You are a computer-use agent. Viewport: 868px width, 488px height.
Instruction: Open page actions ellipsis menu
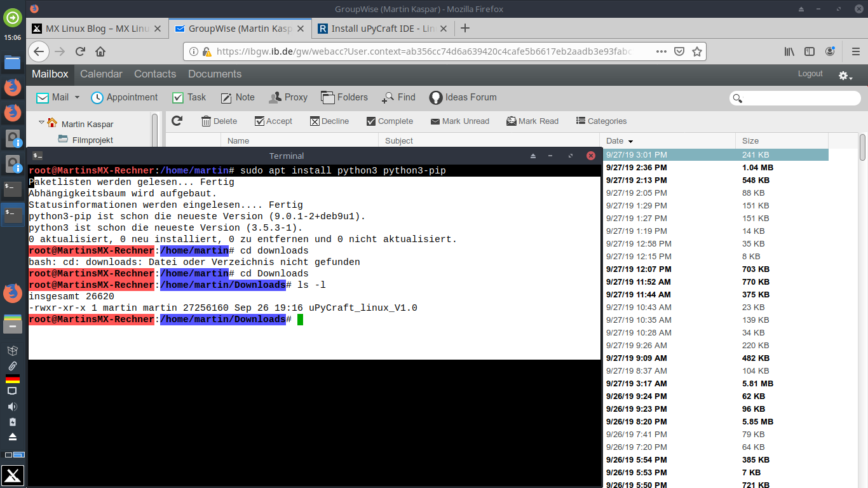[661, 51]
